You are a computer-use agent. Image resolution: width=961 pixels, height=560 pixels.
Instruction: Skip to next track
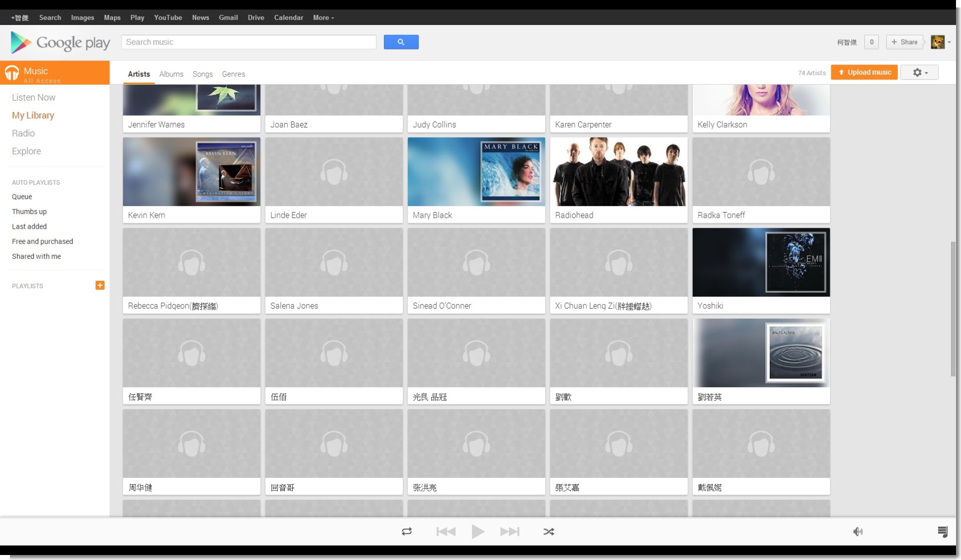(510, 531)
